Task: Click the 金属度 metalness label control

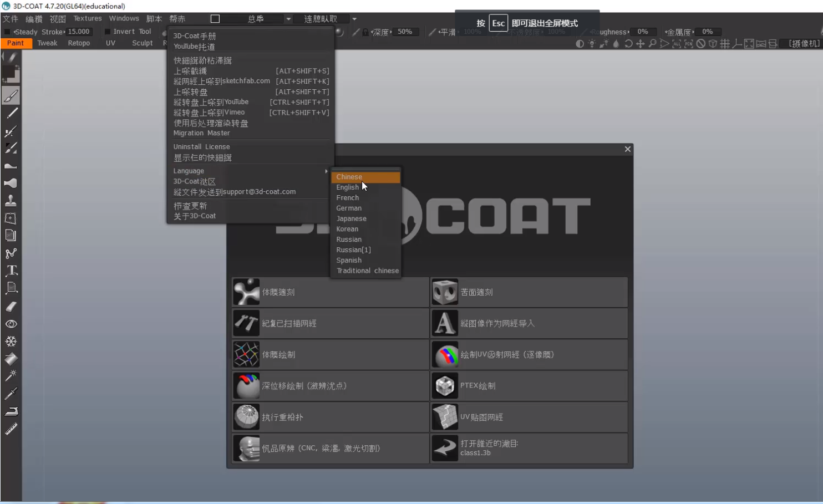Action: (679, 32)
